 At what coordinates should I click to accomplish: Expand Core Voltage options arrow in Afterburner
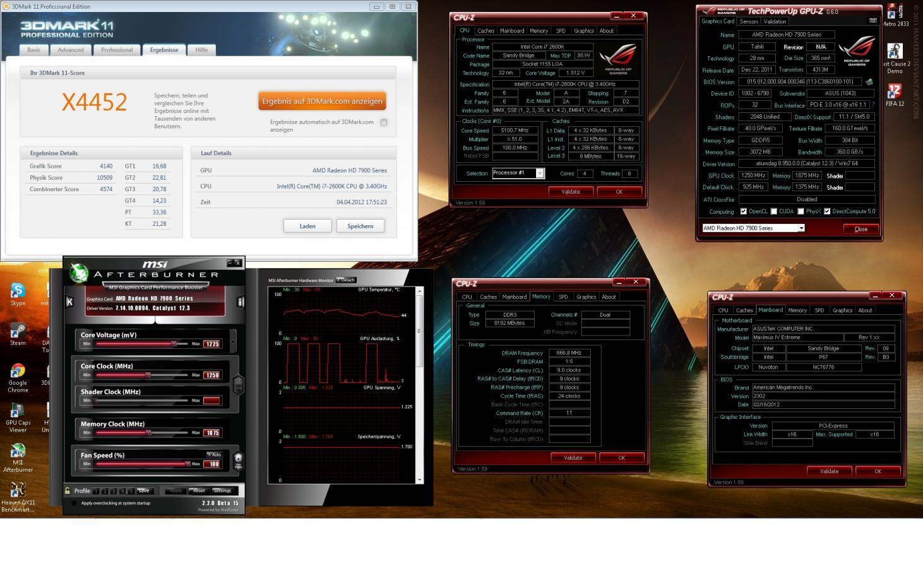(233, 342)
